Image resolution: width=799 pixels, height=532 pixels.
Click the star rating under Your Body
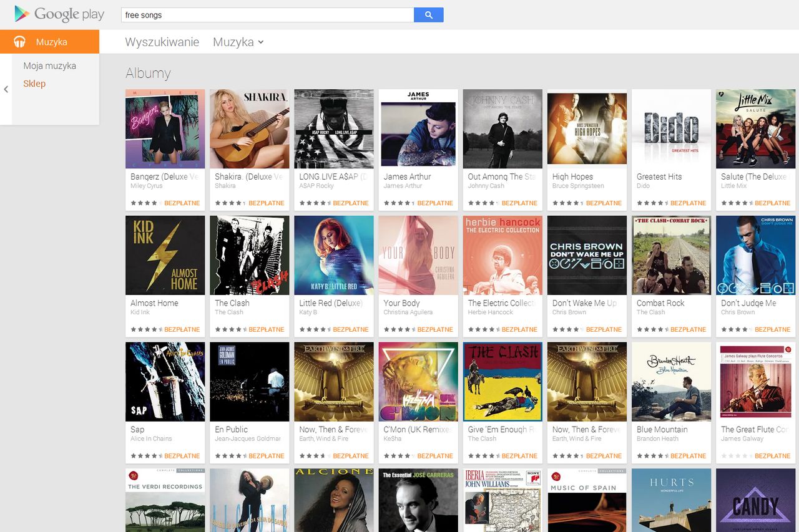(x=398, y=330)
